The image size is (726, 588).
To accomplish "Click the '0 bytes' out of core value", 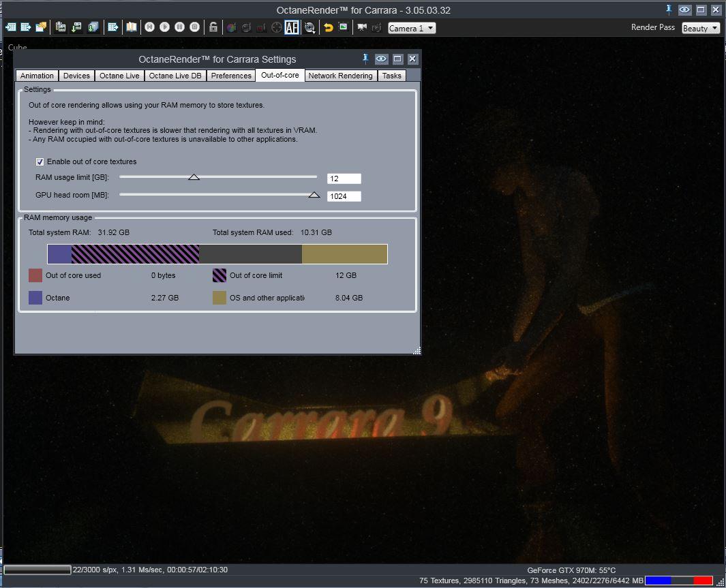I will (x=164, y=275).
